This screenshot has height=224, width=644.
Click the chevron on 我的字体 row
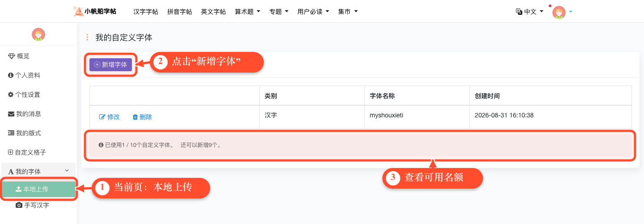[67, 171]
